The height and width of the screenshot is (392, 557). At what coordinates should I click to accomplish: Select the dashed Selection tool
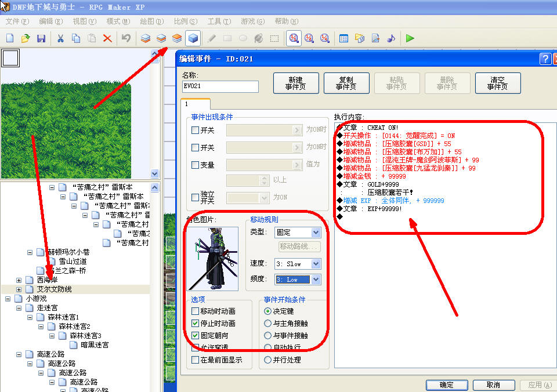click(x=274, y=38)
